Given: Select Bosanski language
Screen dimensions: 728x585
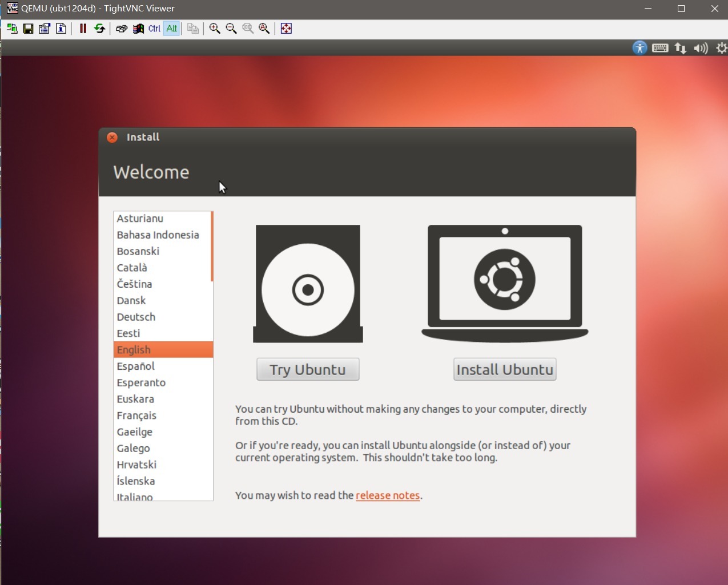Looking at the screenshot, I should 163,252.
